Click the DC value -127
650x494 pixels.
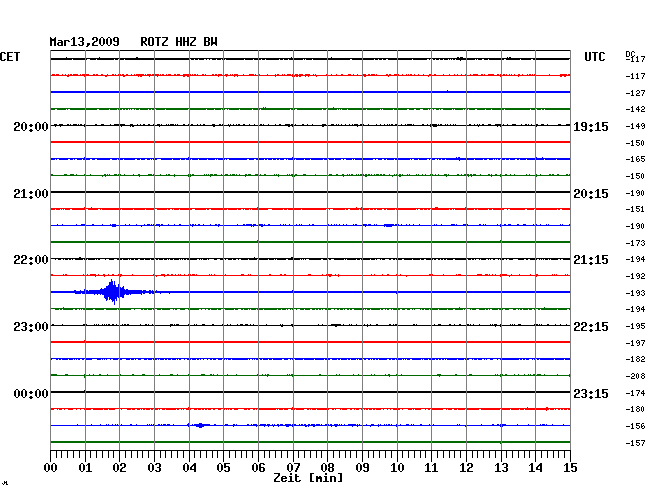pyautogui.click(x=635, y=93)
